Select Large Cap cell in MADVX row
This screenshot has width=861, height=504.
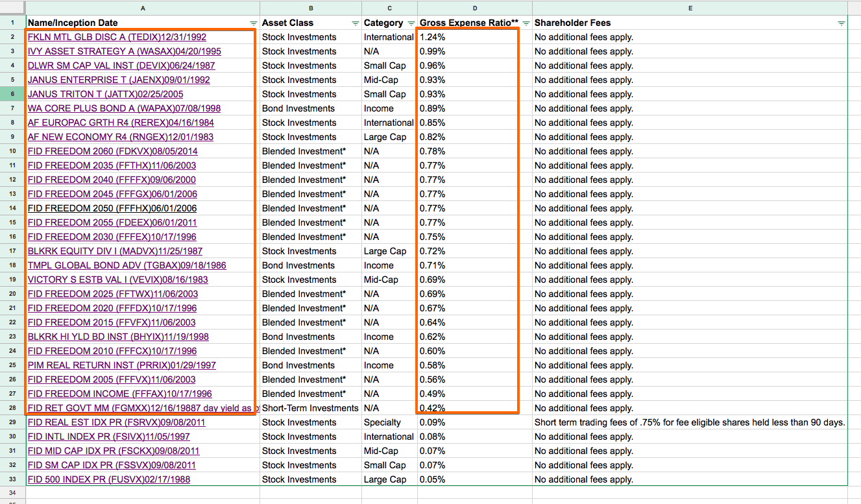(389, 251)
